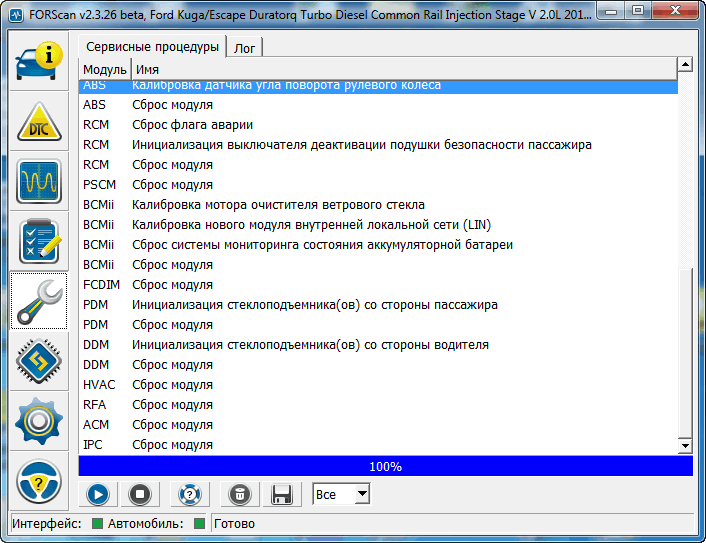The image size is (706, 543).
Task: Click the play button to run procedure
Action: [98, 494]
